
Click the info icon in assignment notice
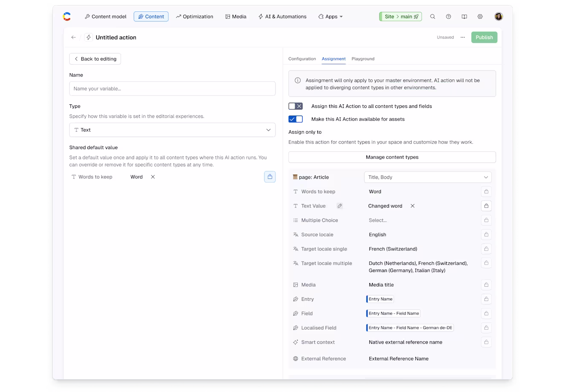click(x=298, y=81)
